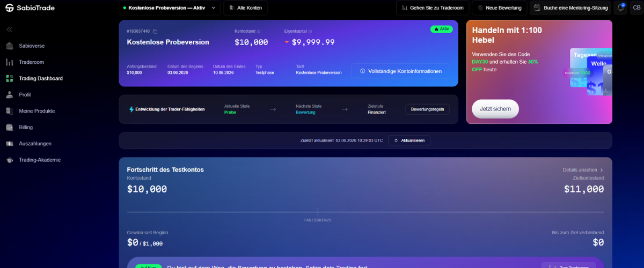The height and width of the screenshot is (268, 644).
Task: Click the Jetzt sichern promo button
Action: 495,109
